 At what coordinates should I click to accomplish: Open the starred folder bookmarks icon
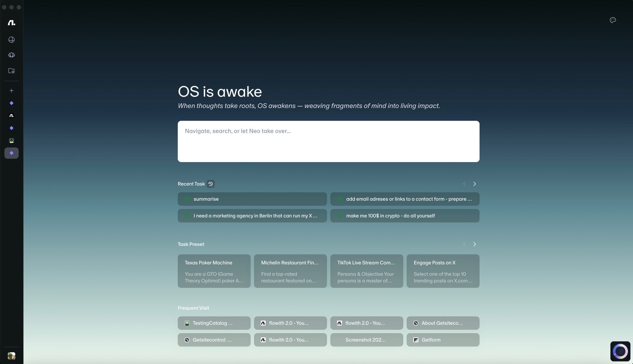coord(11,71)
